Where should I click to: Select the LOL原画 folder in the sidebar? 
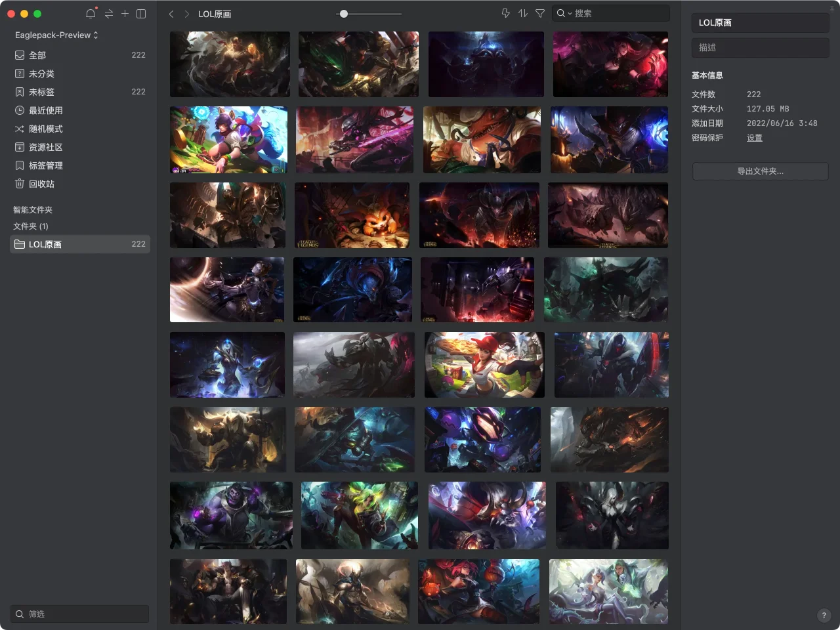tap(80, 244)
